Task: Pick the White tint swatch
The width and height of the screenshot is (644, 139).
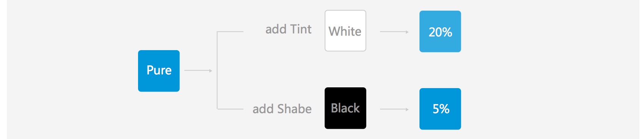Action: (x=346, y=31)
